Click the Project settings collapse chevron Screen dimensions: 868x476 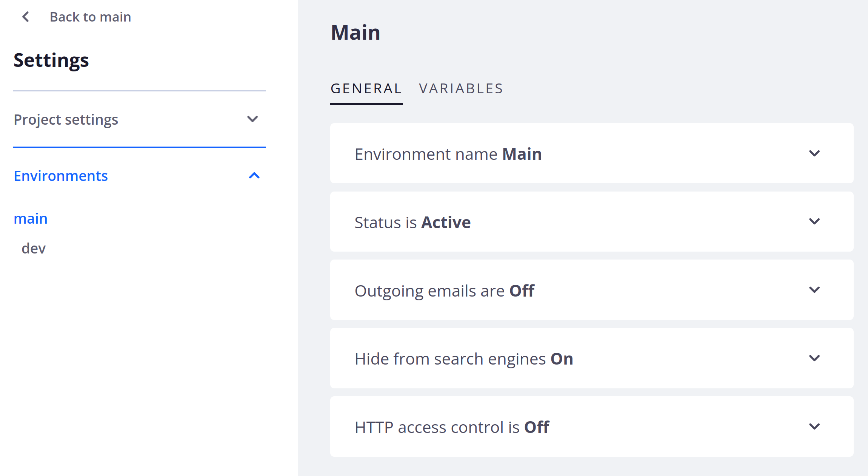coord(253,119)
